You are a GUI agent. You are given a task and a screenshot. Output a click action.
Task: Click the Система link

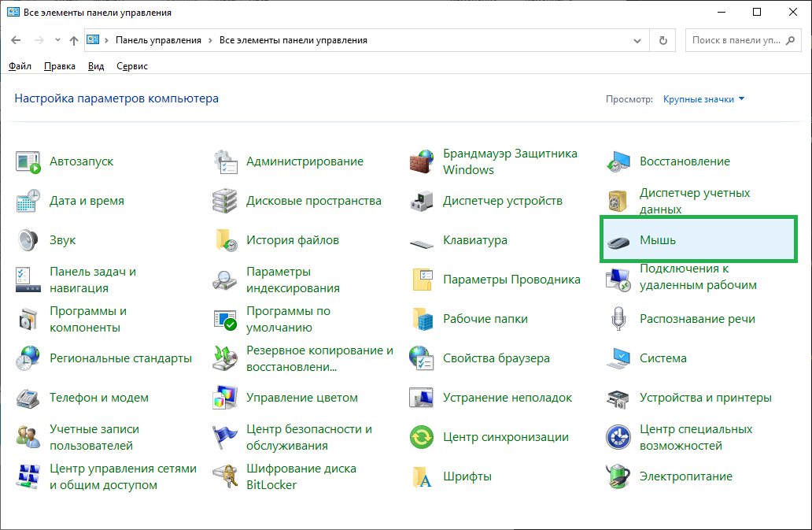click(x=663, y=358)
